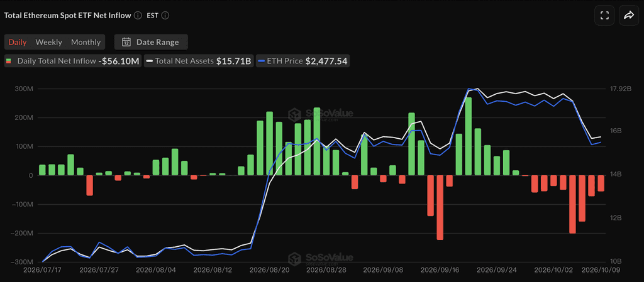Click the 2026/07/17 axis date label

tap(43, 271)
